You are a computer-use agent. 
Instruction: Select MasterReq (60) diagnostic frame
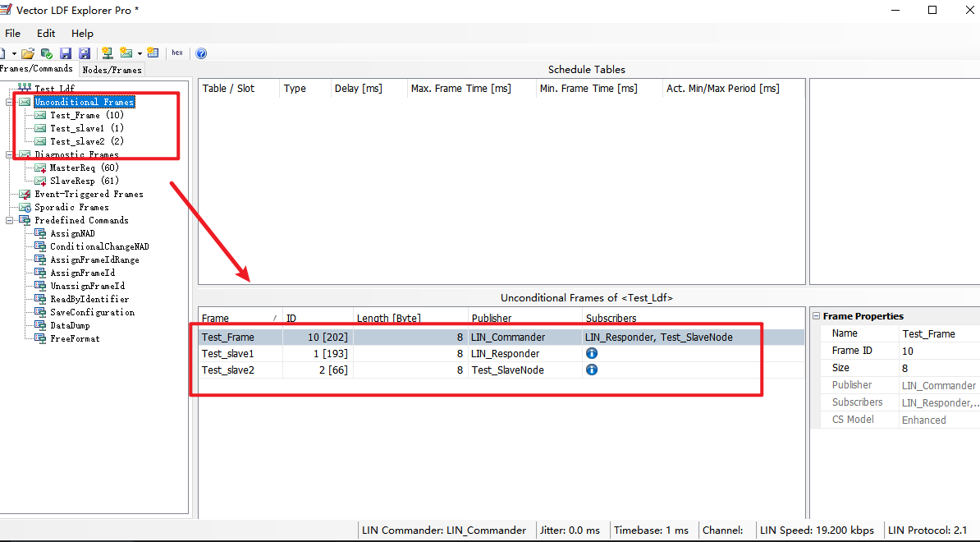[x=85, y=168]
